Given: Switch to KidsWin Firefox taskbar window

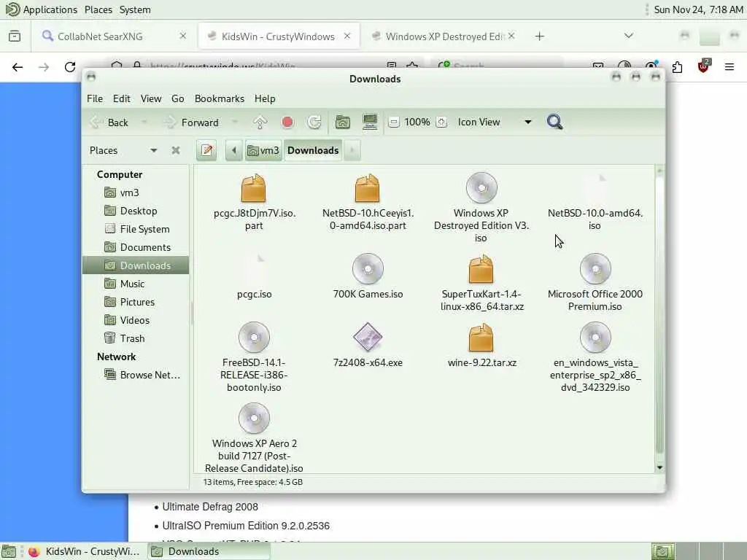Looking at the screenshot, I should tap(85, 551).
